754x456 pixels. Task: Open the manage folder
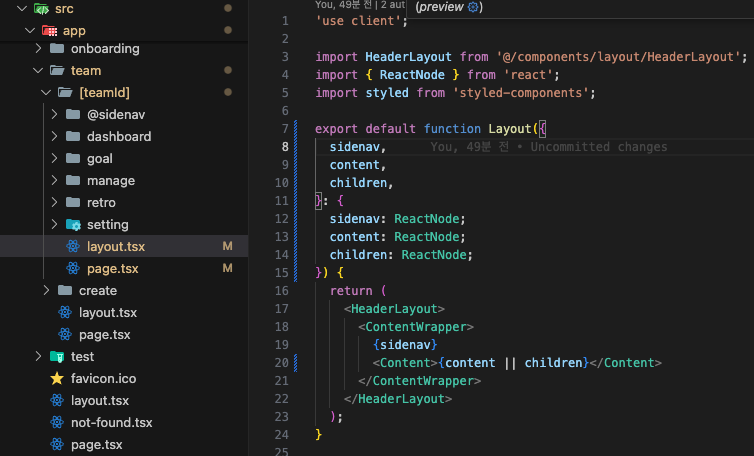click(x=111, y=181)
